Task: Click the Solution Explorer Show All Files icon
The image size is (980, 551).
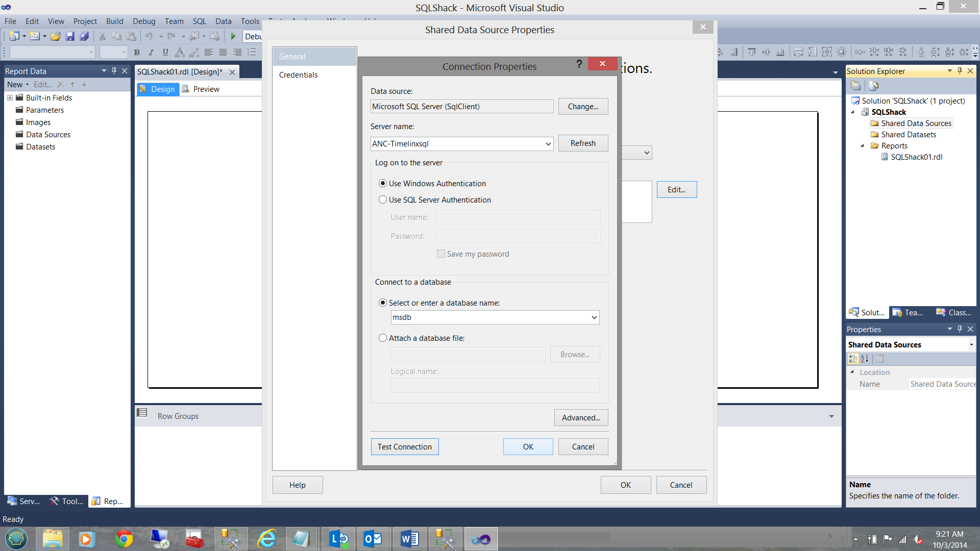Action: click(873, 86)
